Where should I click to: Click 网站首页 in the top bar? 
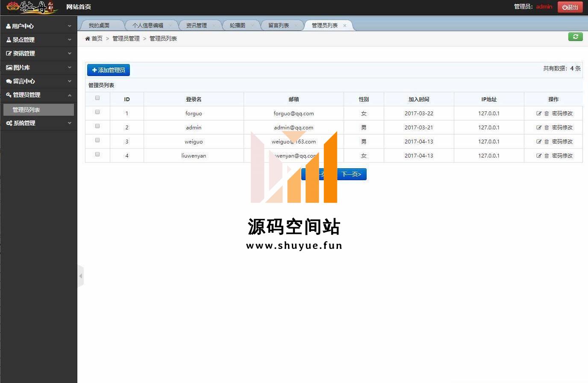(x=79, y=7)
